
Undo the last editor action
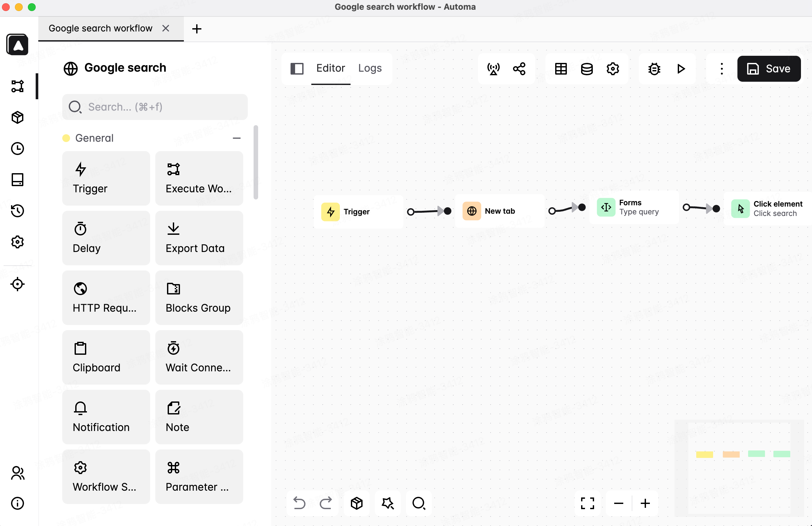299,503
